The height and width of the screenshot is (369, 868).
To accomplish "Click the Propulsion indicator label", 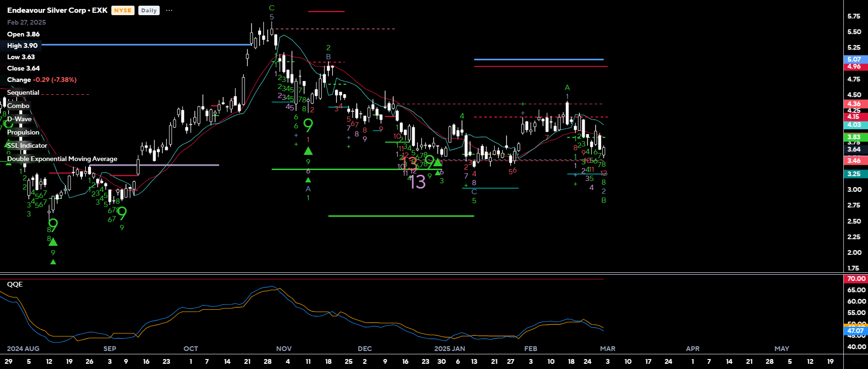I will pos(23,132).
